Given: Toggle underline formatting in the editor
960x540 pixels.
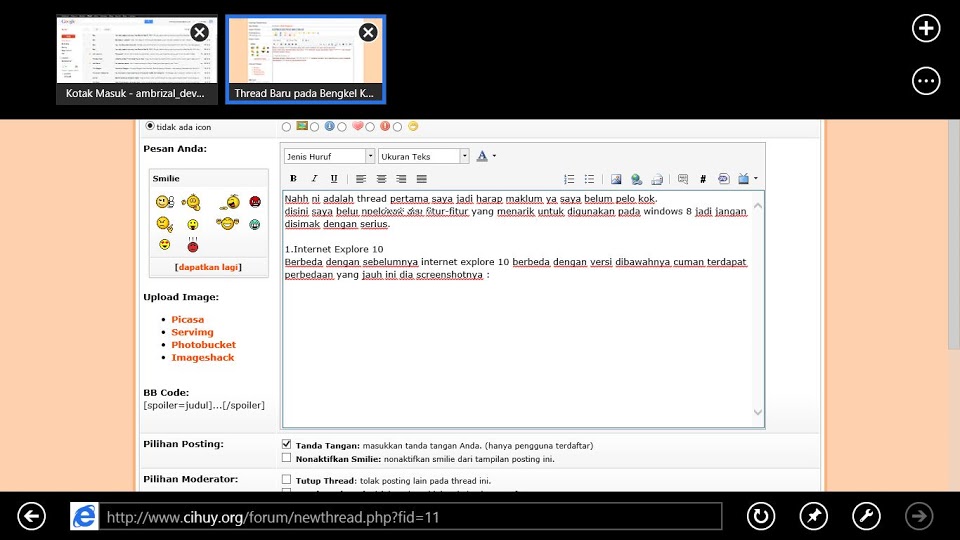Looking at the screenshot, I should [x=334, y=179].
